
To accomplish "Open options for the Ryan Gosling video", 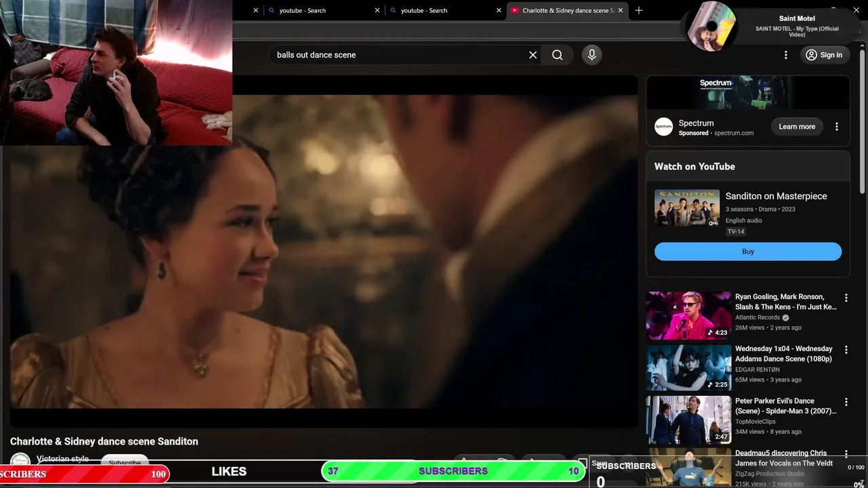I will click(x=846, y=298).
